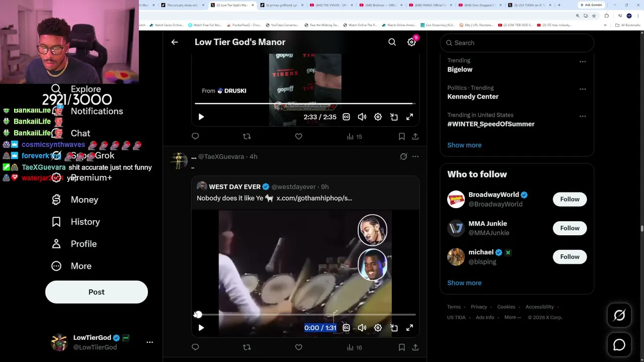Screen dimensions: 644x362
Task: Mute the 1:31 video
Action: pyautogui.click(x=362, y=328)
